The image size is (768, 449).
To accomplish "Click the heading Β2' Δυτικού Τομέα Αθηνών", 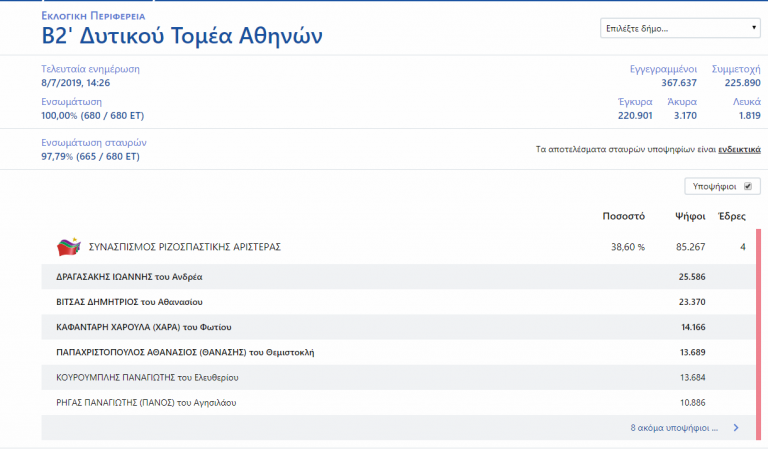I will 182,36.
